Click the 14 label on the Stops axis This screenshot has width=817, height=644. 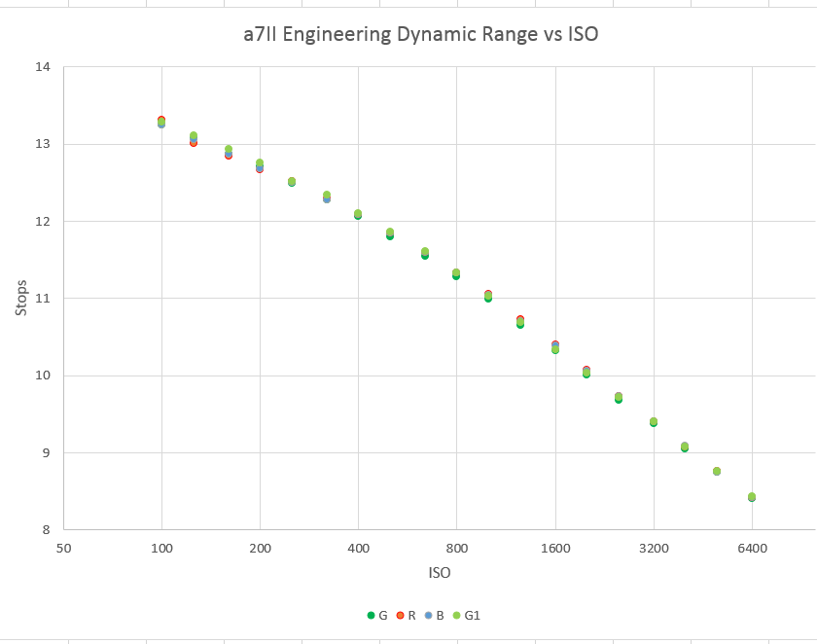point(43,67)
